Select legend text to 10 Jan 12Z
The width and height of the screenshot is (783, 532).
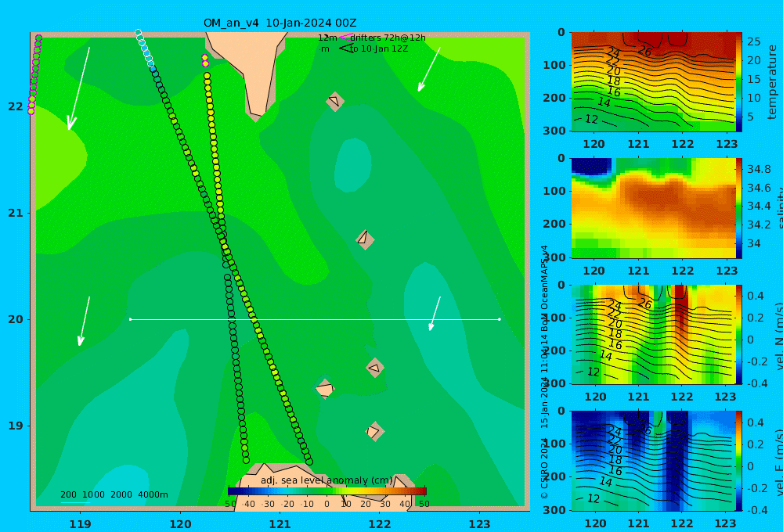(379, 49)
